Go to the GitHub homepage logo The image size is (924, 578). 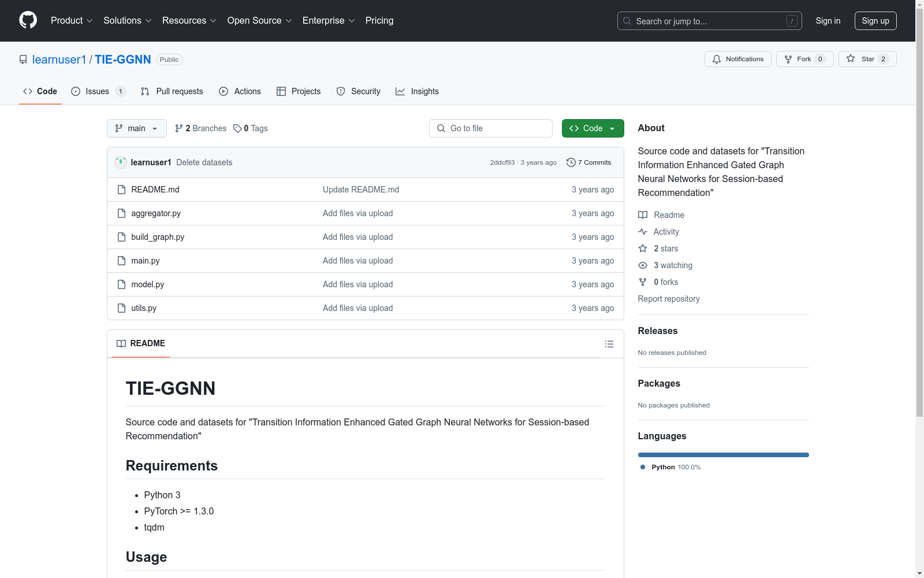[28, 20]
